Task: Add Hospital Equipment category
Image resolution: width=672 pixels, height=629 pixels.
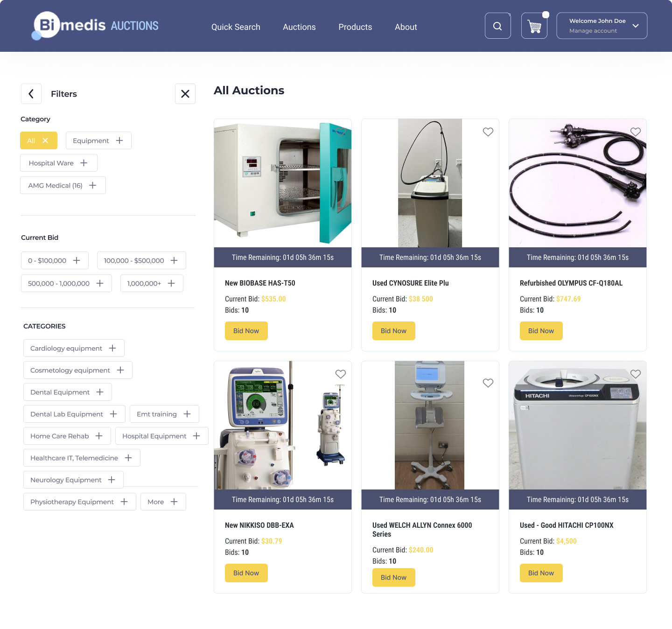Action: click(162, 436)
